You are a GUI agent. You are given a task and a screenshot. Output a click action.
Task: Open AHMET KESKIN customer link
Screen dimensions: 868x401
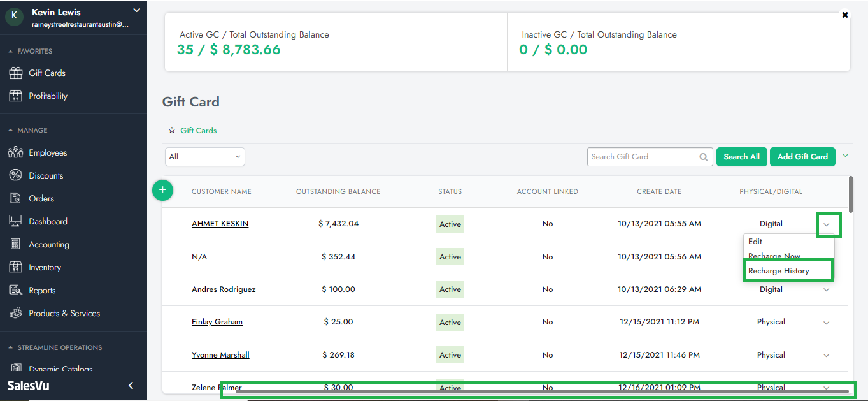click(x=220, y=224)
